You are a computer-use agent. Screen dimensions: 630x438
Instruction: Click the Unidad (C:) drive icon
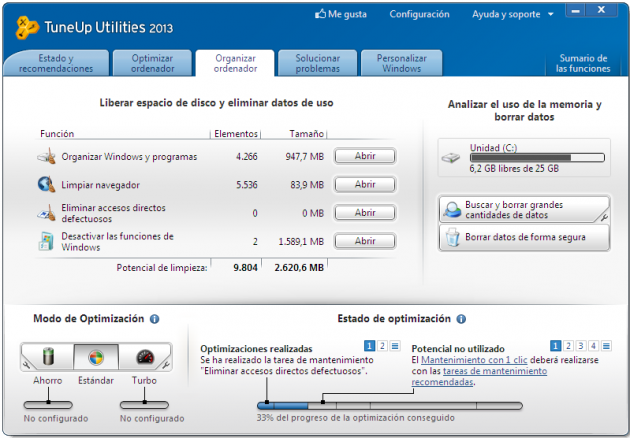pos(451,158)
